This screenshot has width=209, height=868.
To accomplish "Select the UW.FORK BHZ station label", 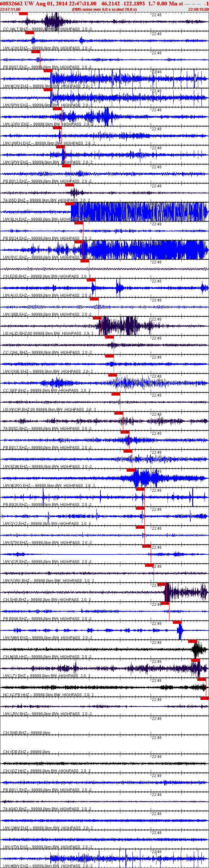I will [49, 581].
